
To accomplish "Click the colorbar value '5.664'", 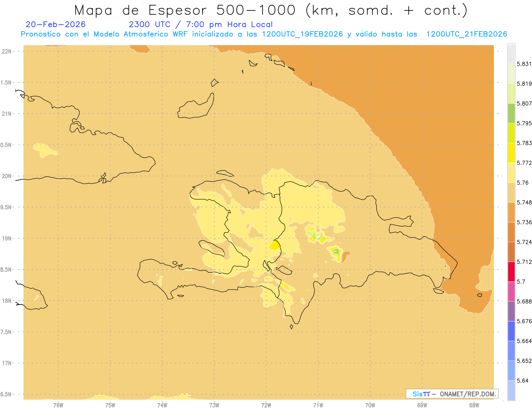I will [x=524, y=341].
